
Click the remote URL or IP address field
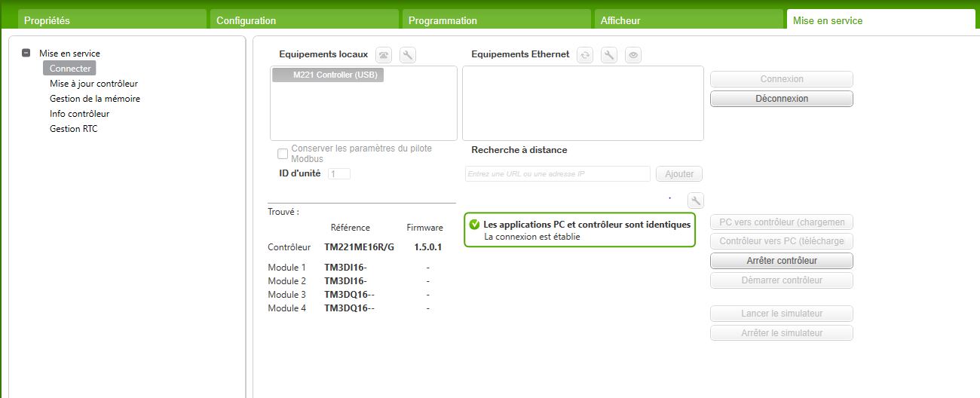click(557, 174)
